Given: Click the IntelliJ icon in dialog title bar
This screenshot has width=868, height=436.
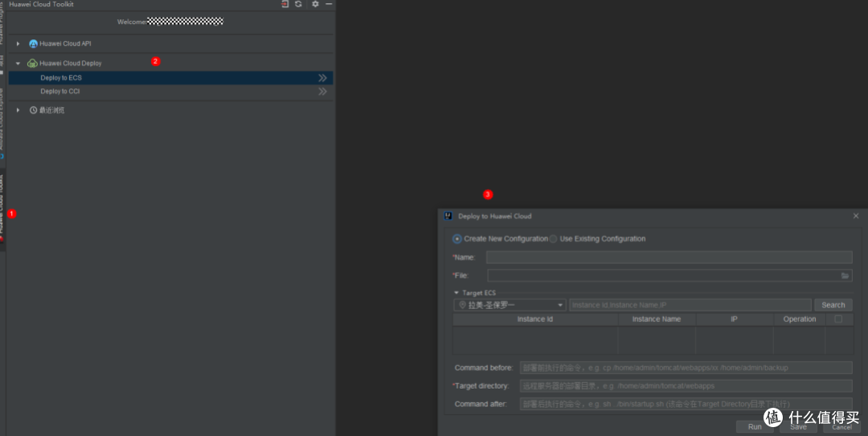Looking at the screenshot, I should coord(448,216).
